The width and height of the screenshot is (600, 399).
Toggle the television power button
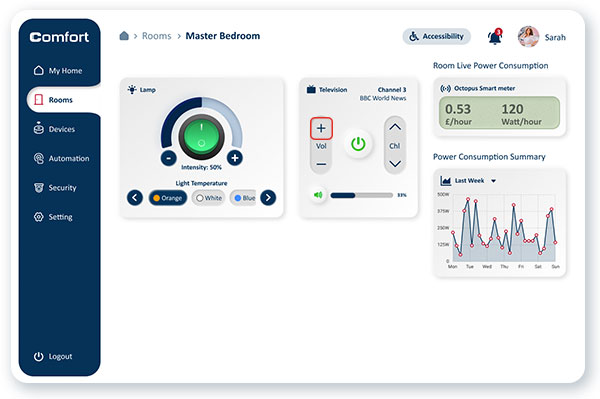point(358,144)
